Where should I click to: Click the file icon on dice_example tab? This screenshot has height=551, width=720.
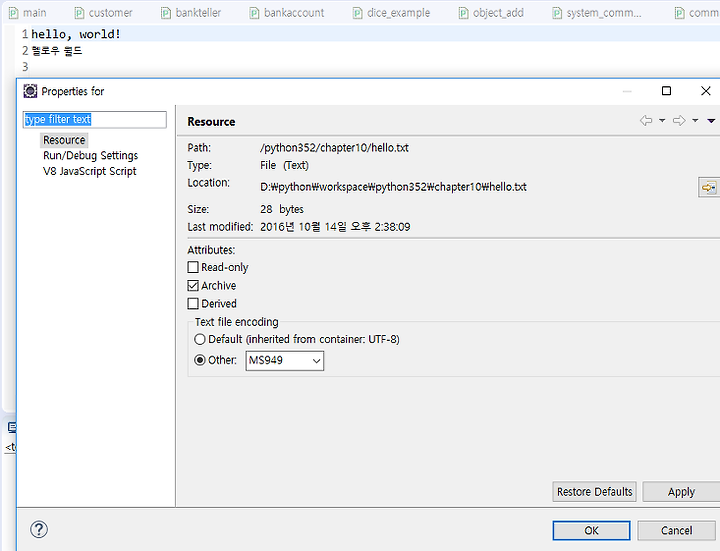point(357,13)
